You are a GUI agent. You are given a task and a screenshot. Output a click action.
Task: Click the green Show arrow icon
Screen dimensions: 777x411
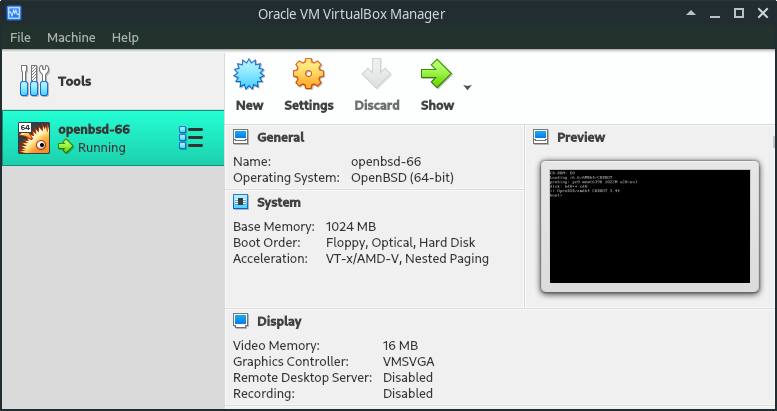(x=436, y=75)
